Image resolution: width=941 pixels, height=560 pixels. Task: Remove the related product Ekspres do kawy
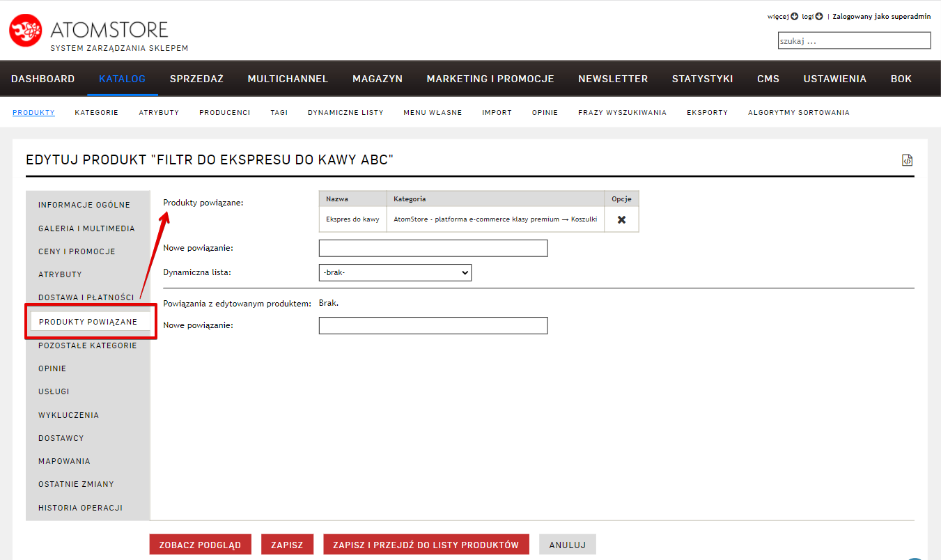pyautogui.click(x=621, y=219)
